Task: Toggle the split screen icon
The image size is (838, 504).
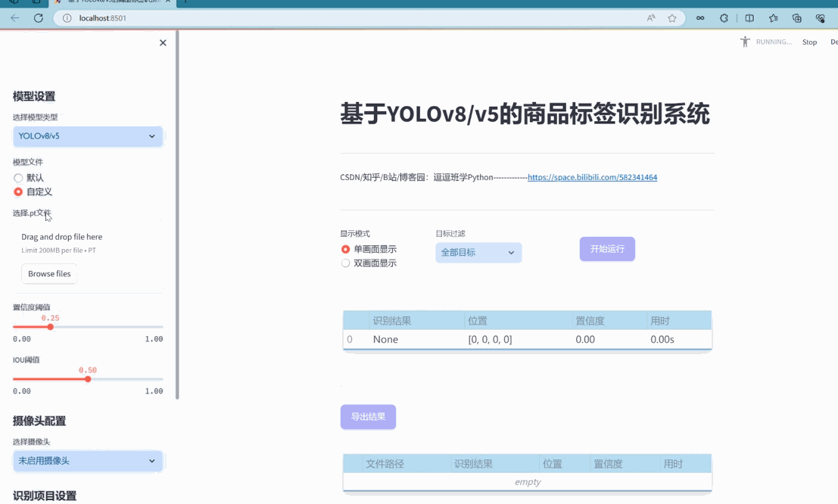Action: (x=749, y=18)
